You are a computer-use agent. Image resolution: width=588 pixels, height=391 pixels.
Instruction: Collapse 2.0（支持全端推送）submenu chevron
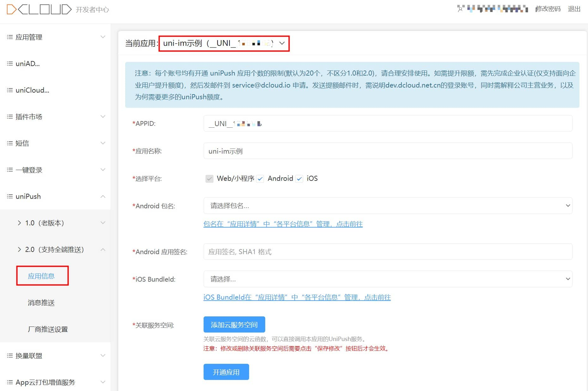103,249
